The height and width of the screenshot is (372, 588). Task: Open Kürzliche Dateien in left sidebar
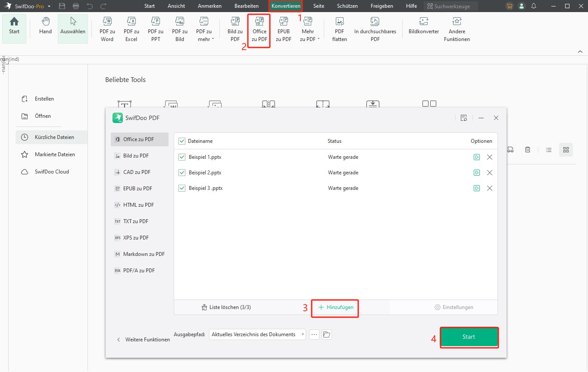point(51,137)
